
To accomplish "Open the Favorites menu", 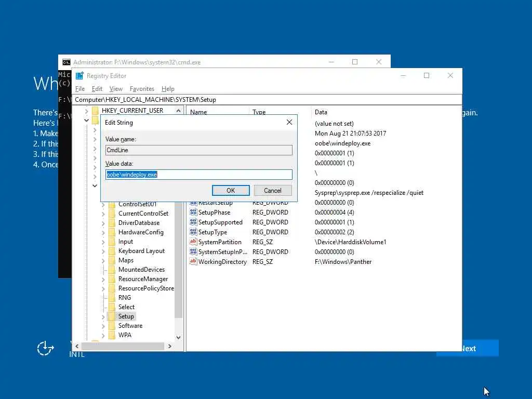I will click(142, 88).
